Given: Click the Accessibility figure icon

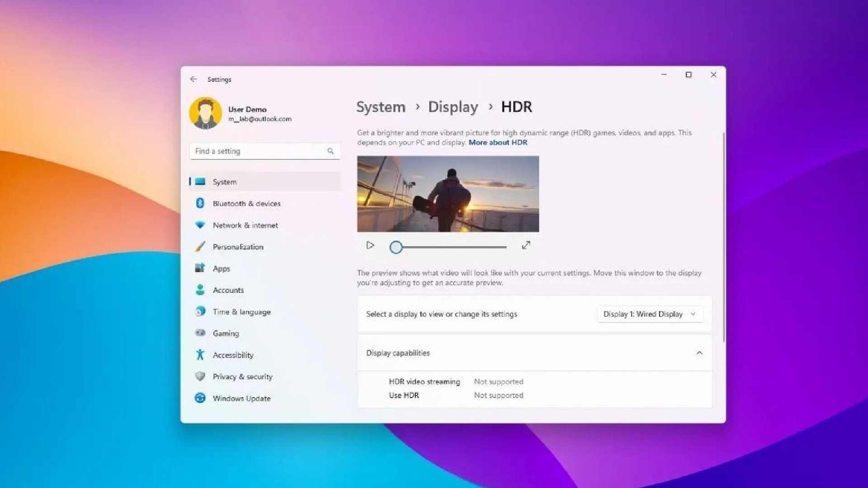Looking at the screenshot, I should pyautogui.click(x=200, y=355).
